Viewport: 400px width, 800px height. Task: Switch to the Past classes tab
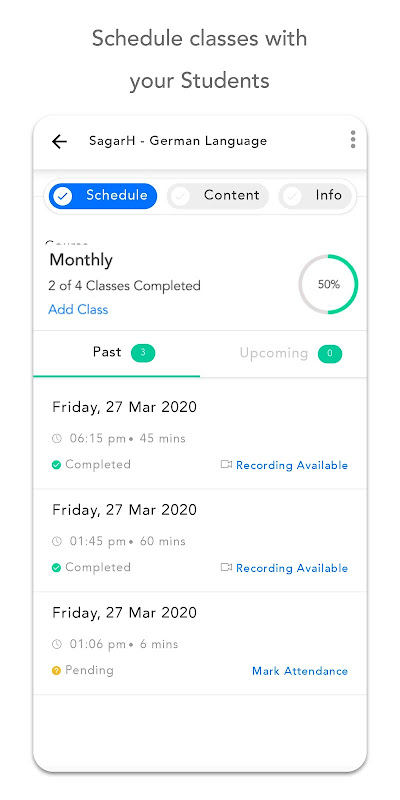[x=117, y=354]
